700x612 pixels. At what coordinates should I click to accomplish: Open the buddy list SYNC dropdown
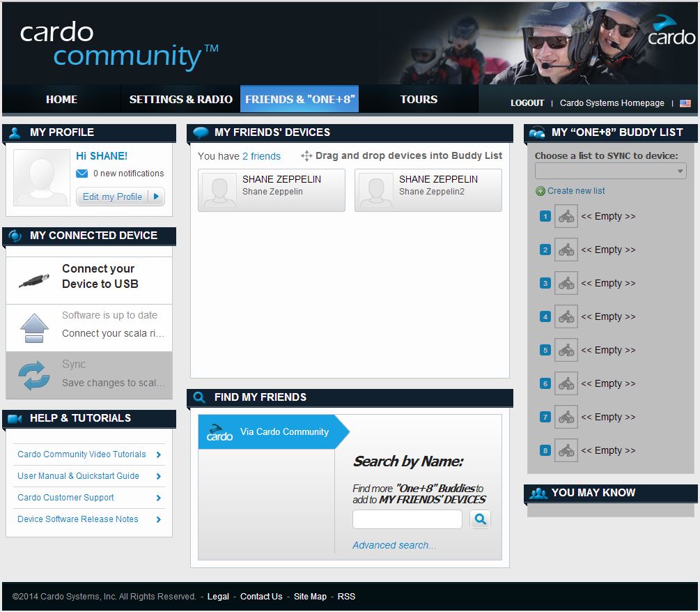point(610,171)
